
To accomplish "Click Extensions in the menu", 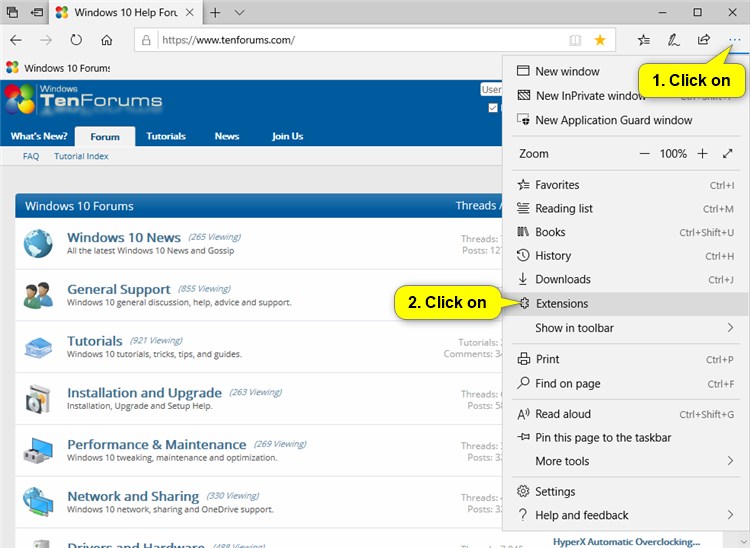I will coord(625,304).
